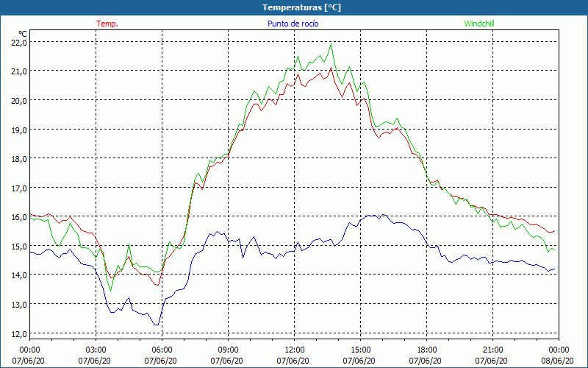Click the blue dew point minimum before 06:00

pyautogui.click(x=157, y=325)
